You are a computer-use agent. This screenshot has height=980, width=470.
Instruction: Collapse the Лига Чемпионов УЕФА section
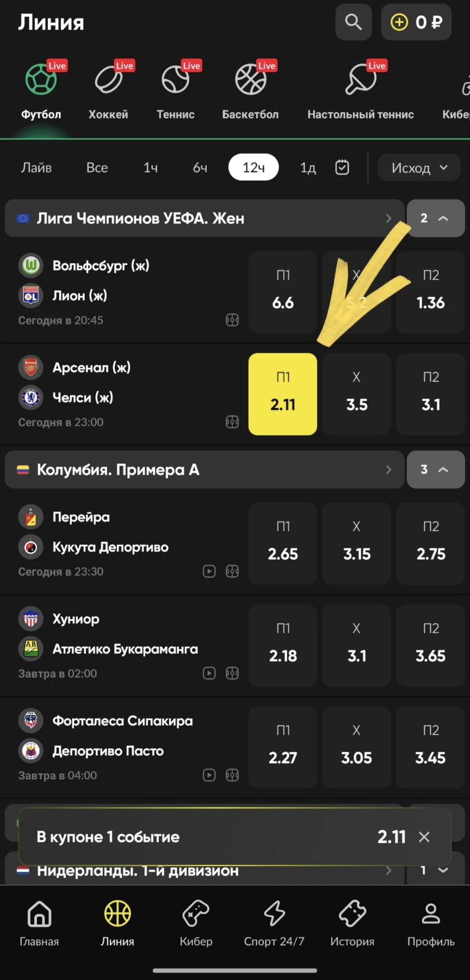click(435, 218)
